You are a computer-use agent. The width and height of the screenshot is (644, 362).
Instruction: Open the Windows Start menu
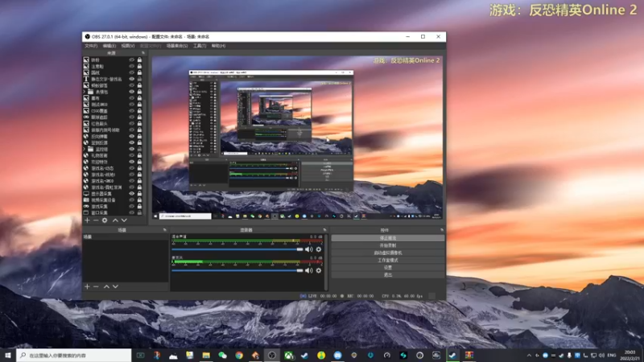[8, 355]
